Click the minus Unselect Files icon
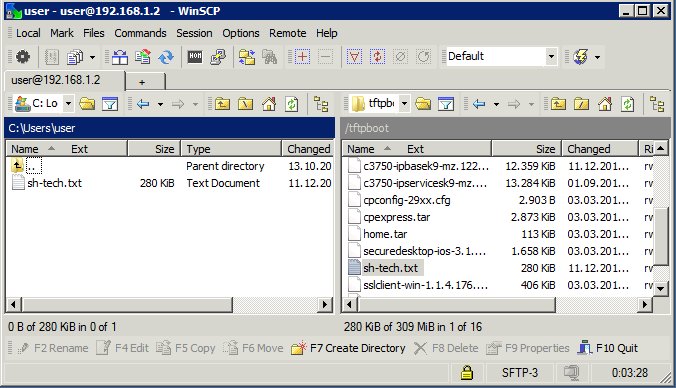676x388 pixels. (325, 57)
